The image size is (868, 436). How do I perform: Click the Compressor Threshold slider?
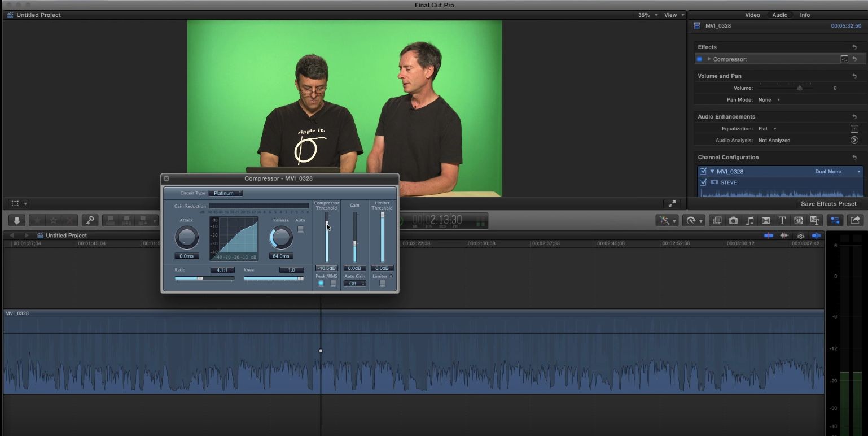(x=326, y=237)
